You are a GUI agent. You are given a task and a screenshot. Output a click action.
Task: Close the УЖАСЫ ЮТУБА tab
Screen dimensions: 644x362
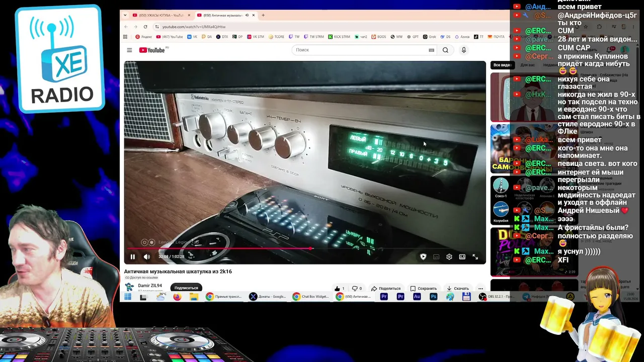pyautogui.click(x=189, y=15)
